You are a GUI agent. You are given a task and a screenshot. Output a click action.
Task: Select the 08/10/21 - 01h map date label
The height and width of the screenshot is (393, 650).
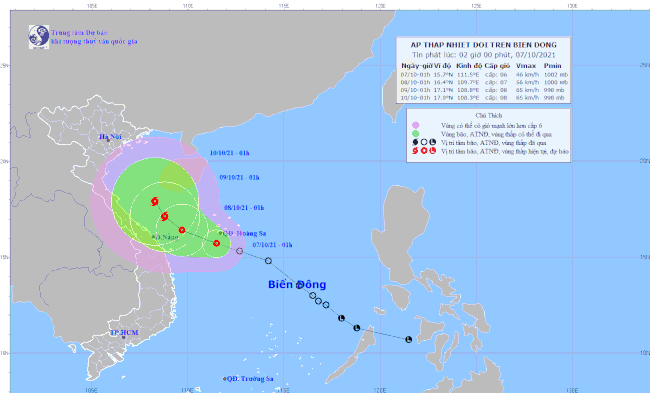[244, 208]
